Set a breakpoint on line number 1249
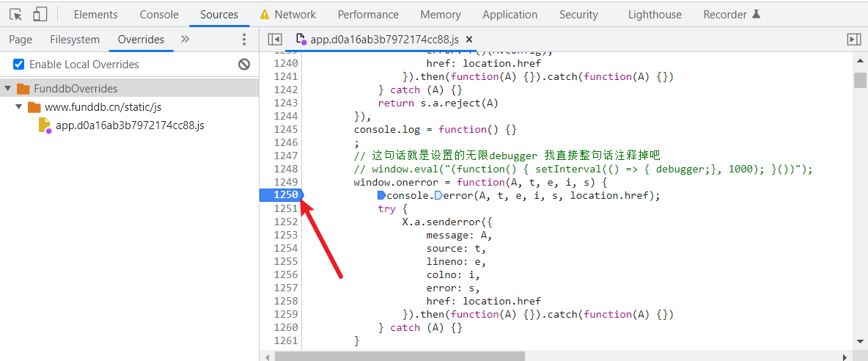Screen dimensions: 868x361 (x=286, y=182)
